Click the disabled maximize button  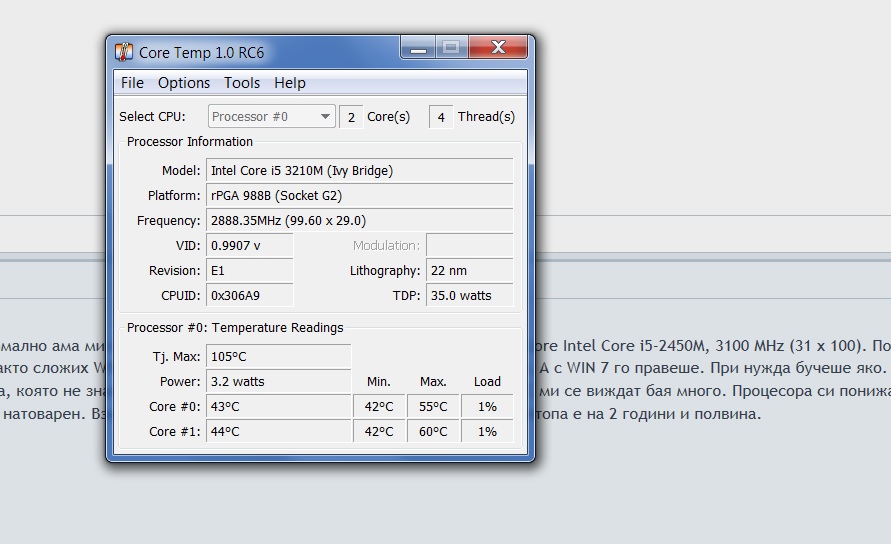(x=451, y=48)
